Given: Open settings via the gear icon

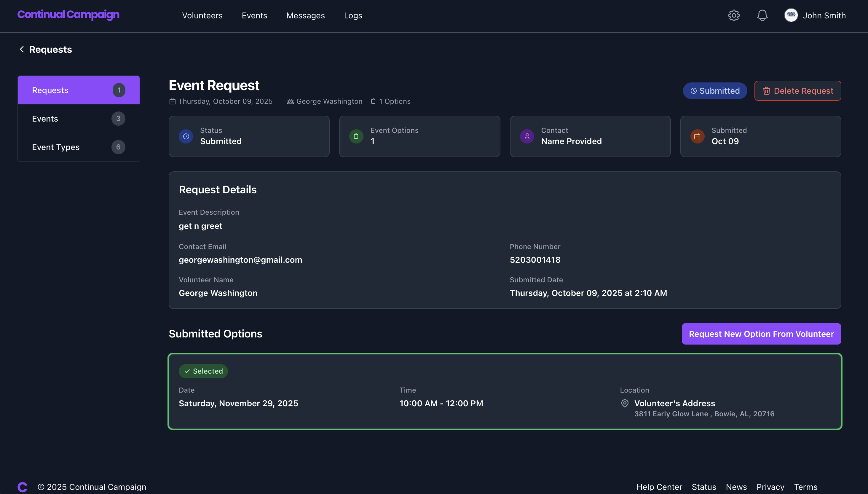Looking at the screenshot, I should (734, 15).
